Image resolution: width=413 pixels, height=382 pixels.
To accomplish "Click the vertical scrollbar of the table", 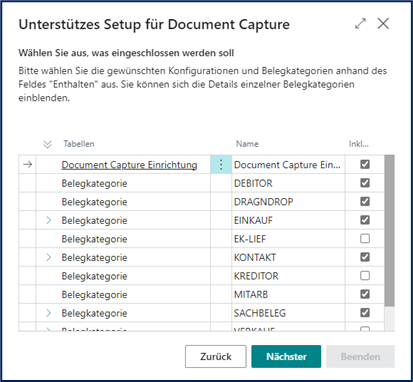I will pos(389,230).
